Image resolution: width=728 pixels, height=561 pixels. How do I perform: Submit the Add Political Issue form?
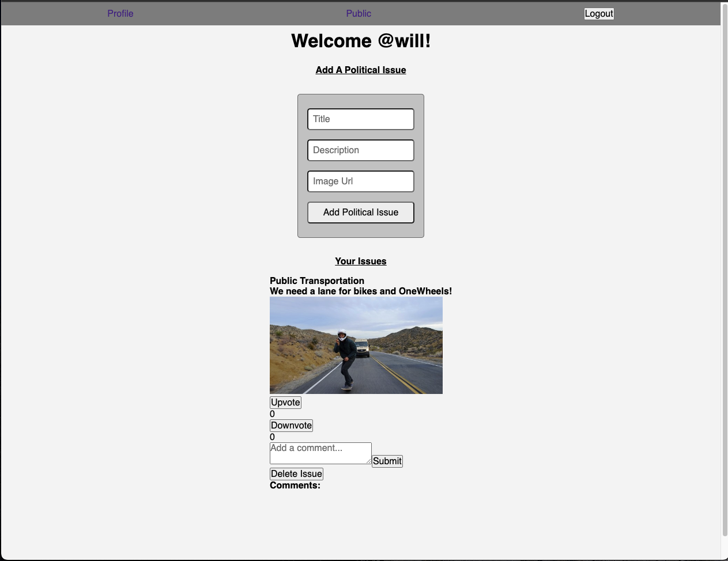pyautogui.click(x=360, y=213)
